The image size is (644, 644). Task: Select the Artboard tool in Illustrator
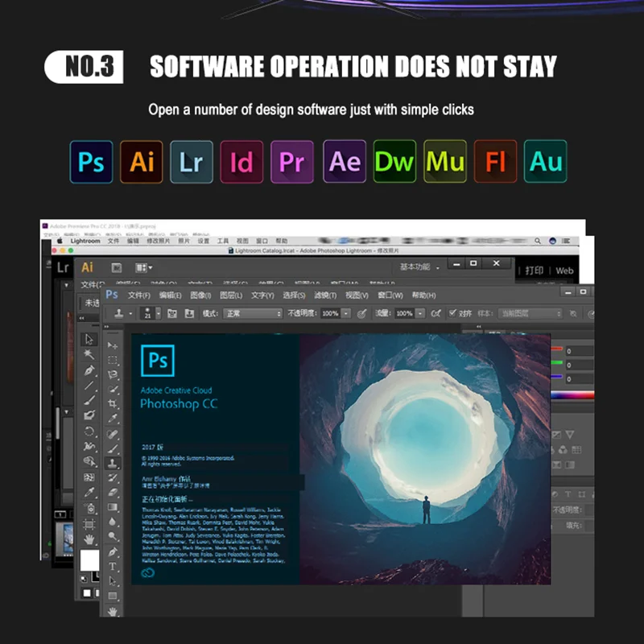coord(89,523)
